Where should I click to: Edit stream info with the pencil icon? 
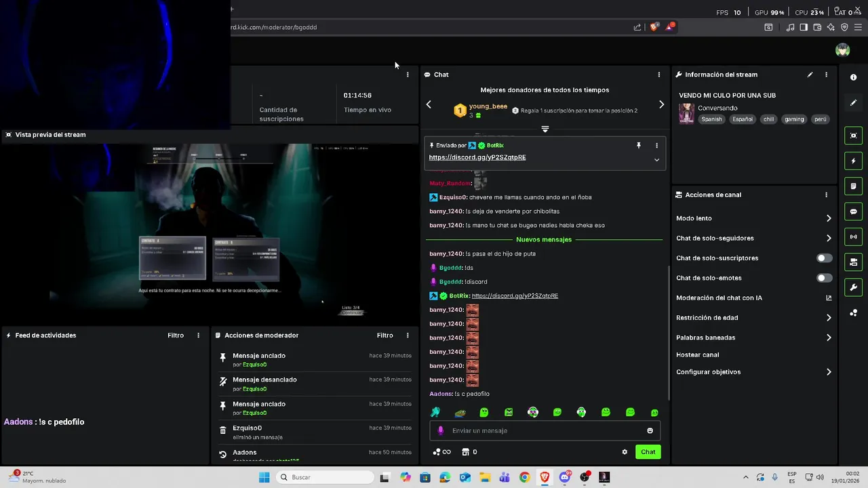810,75
